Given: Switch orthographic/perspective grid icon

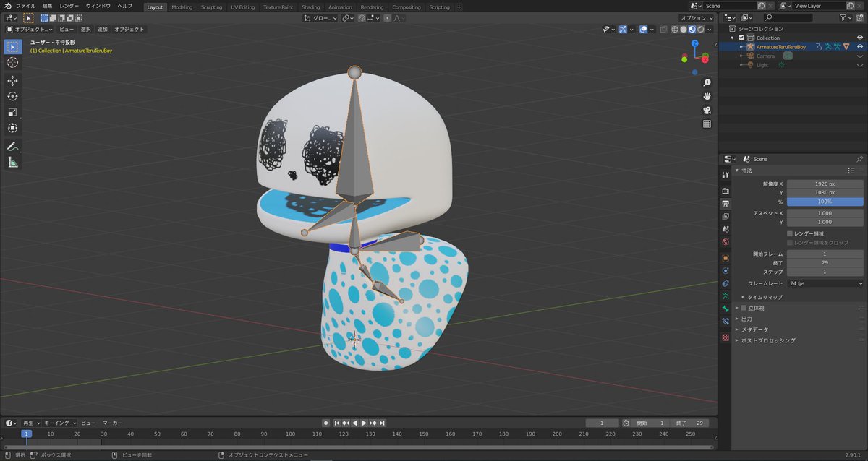Looking at the screenshot, I should 707,124.
